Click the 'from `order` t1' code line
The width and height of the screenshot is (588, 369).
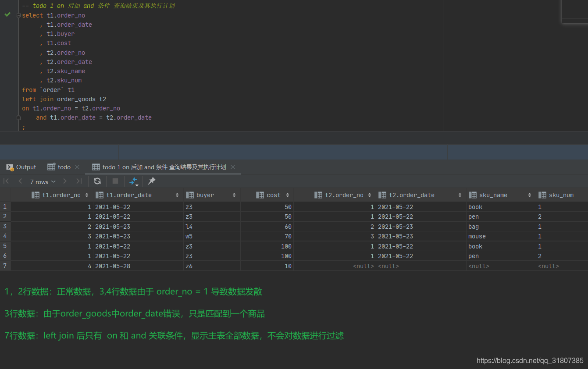click(x=48, y=90)
